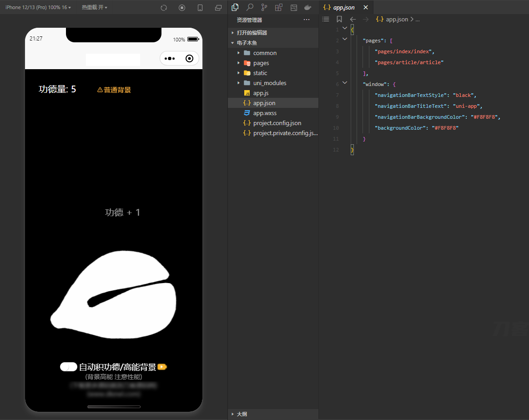
Task: Tap the 普通背景 warning label
Action: point(114,90)
